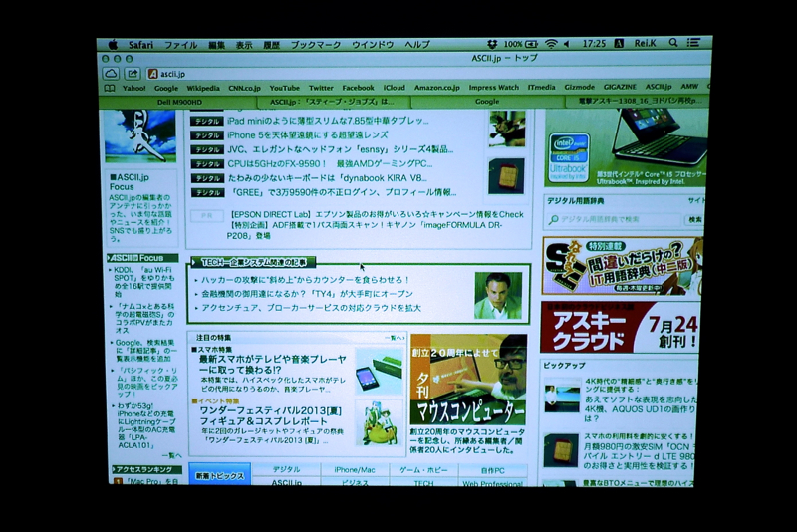Open the ファイル menu
The image size is (797, 532).
pos(180,45)
